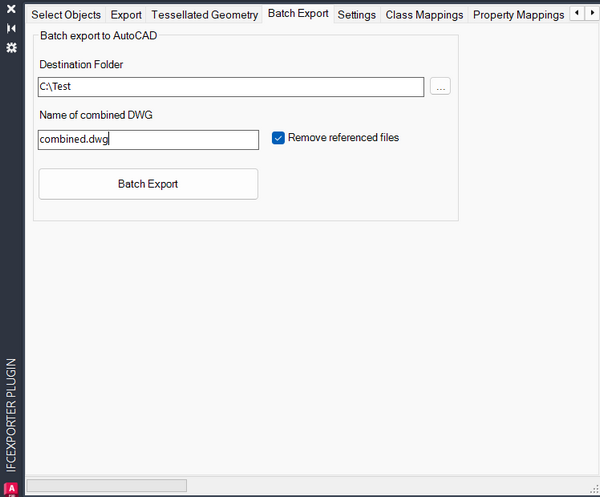Click the Name of combined DWG label
600x497 pixels.
click(96, 115)
